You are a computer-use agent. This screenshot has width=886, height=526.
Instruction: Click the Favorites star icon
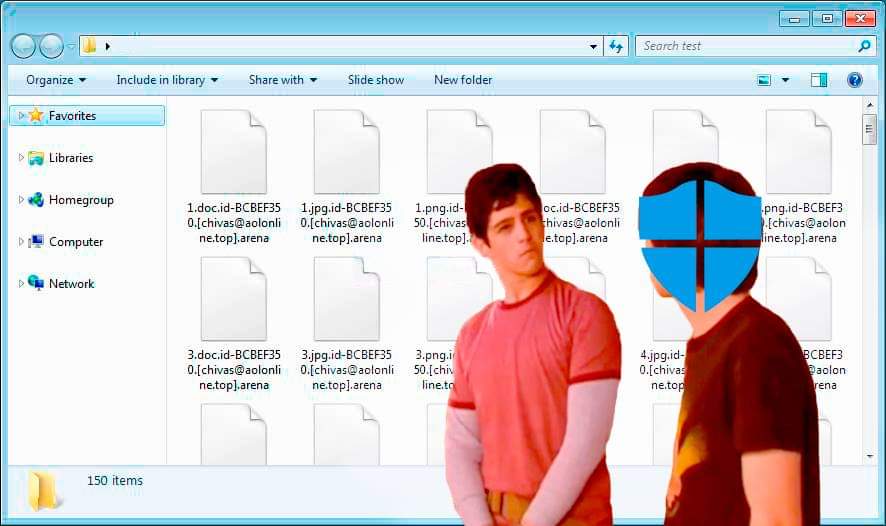tap(36, 115)
